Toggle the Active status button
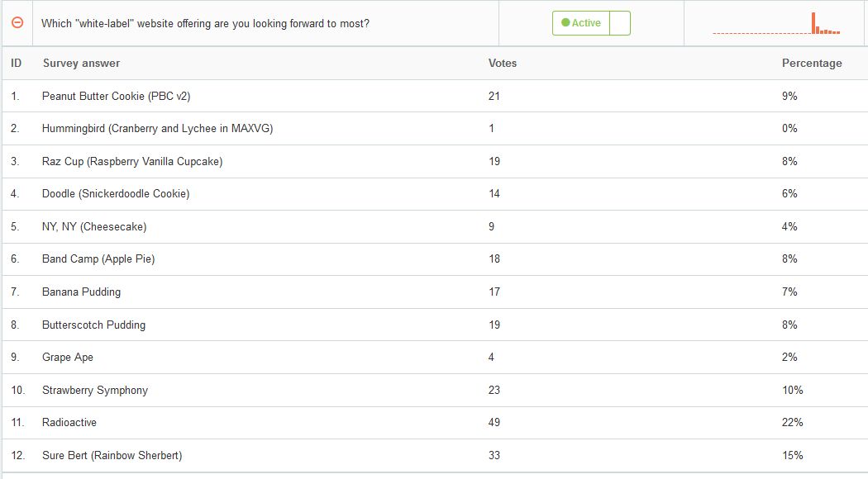The width and height of the screenshot is (868, 479). [580, 23]
